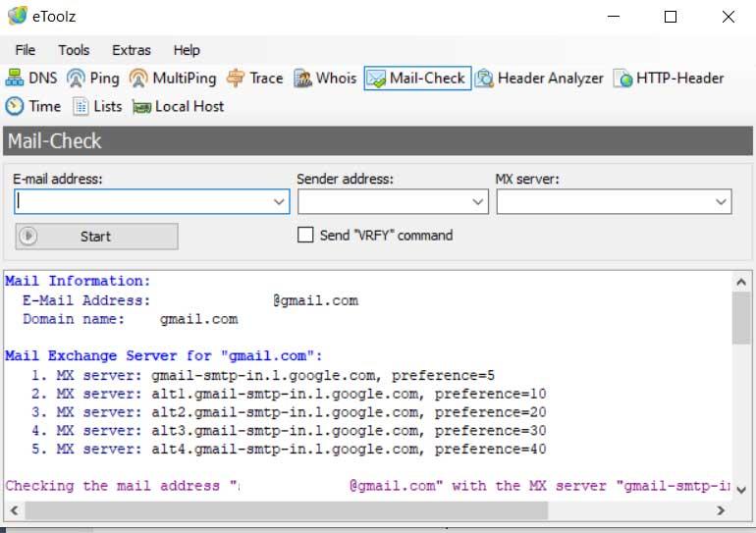The image size is (756, 533).
Task: Click the "Mail Exchange Server for" heading
Action: pyautogui.click(x=163, y=356)
